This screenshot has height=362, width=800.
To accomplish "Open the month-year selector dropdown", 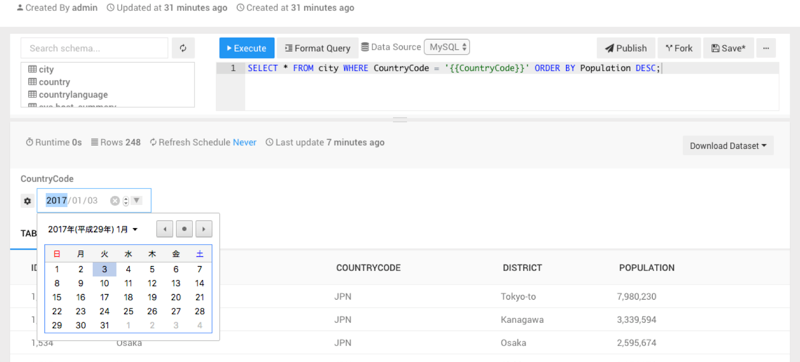I will tap(93, 229).
